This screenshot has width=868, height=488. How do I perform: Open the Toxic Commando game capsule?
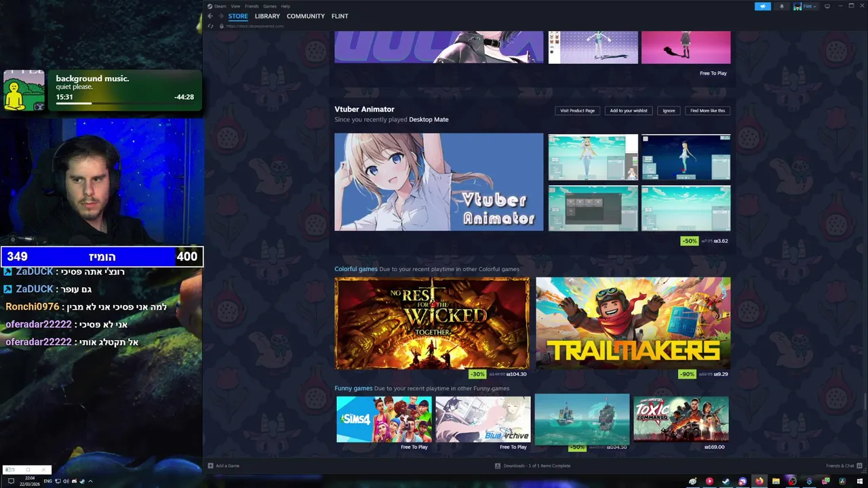click(x=681, y=419)
